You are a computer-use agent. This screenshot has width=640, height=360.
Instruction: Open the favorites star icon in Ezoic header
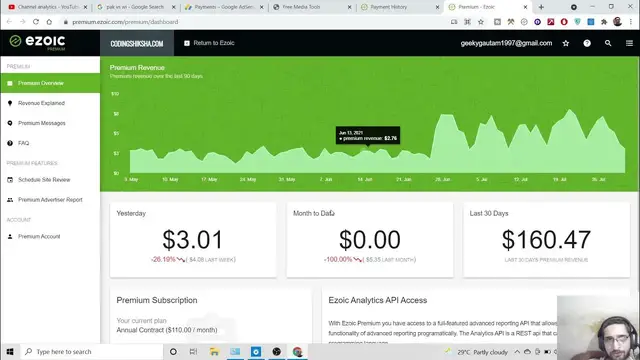click(x=566, y=43)
